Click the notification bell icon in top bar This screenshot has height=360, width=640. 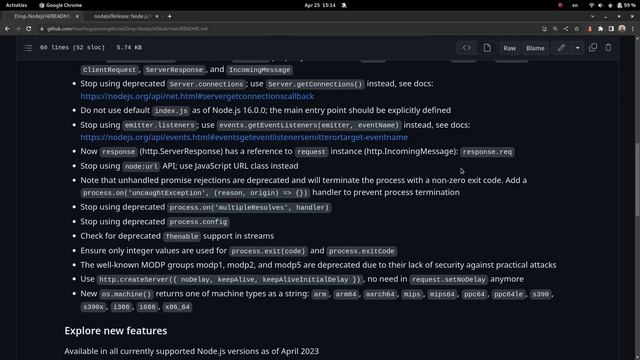tap(344, 5)
